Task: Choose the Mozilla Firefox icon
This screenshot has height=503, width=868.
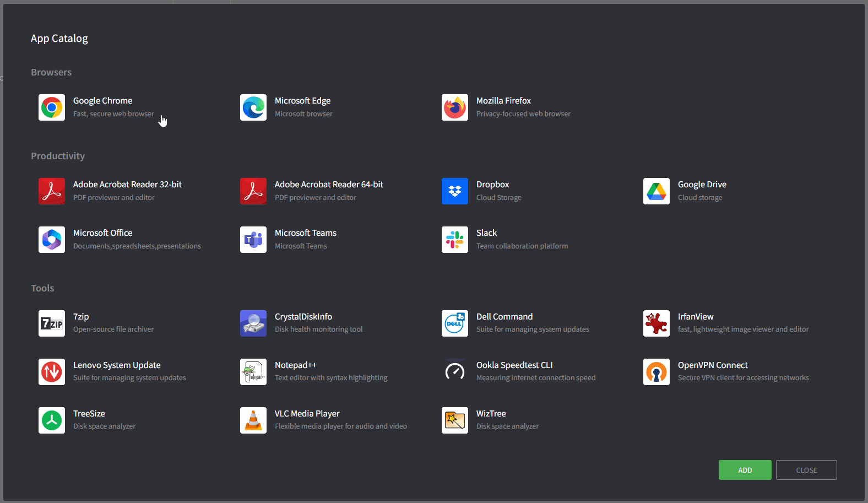Action: (x=455, y=107)
